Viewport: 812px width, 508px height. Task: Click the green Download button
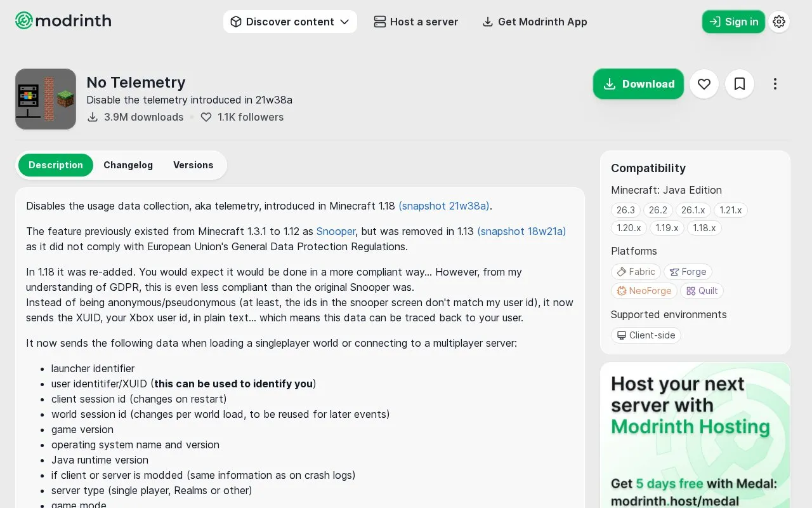638,84
